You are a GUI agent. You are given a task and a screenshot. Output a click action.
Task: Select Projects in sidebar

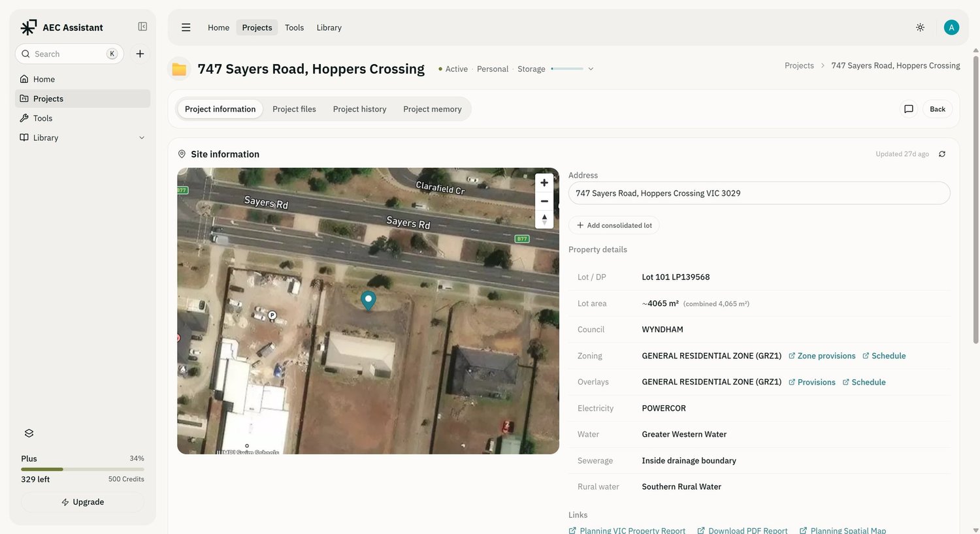point(82,99)
